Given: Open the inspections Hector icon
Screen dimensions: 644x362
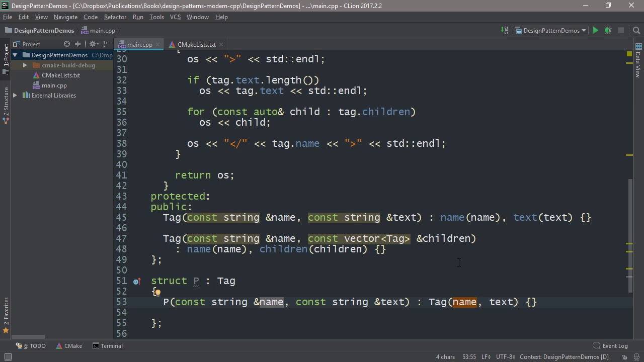Looking at the screenshot, I should click(636, 357).
